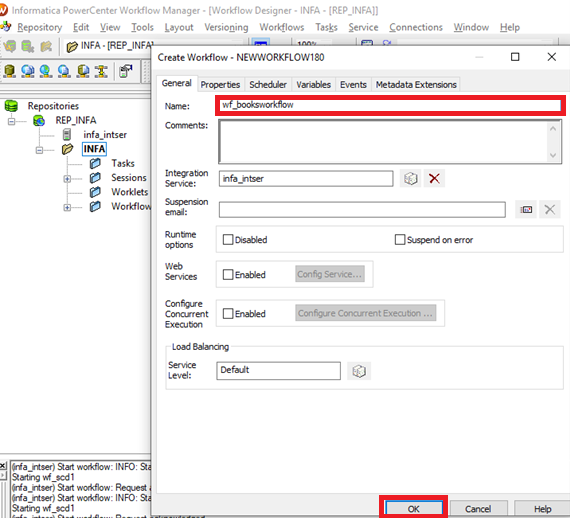Open the Tools menu
Viewport: 570px width, 518px height.
tap(142, 27)
